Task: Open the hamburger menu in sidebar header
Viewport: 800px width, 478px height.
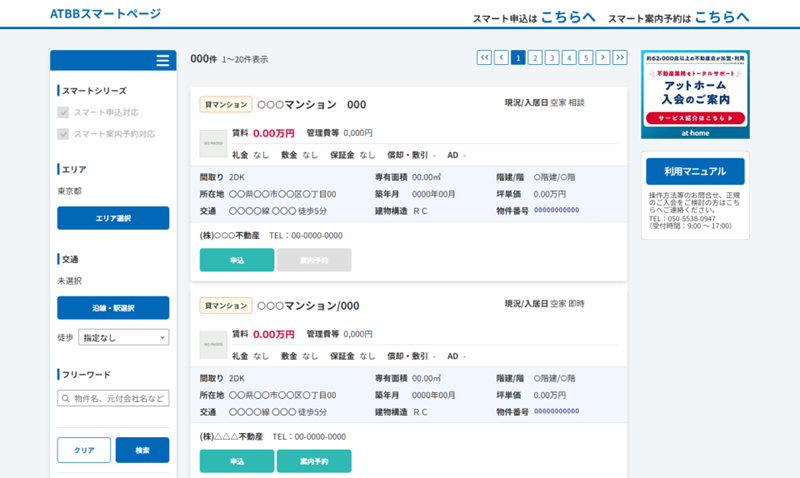Action: click(x=162, y=61)
